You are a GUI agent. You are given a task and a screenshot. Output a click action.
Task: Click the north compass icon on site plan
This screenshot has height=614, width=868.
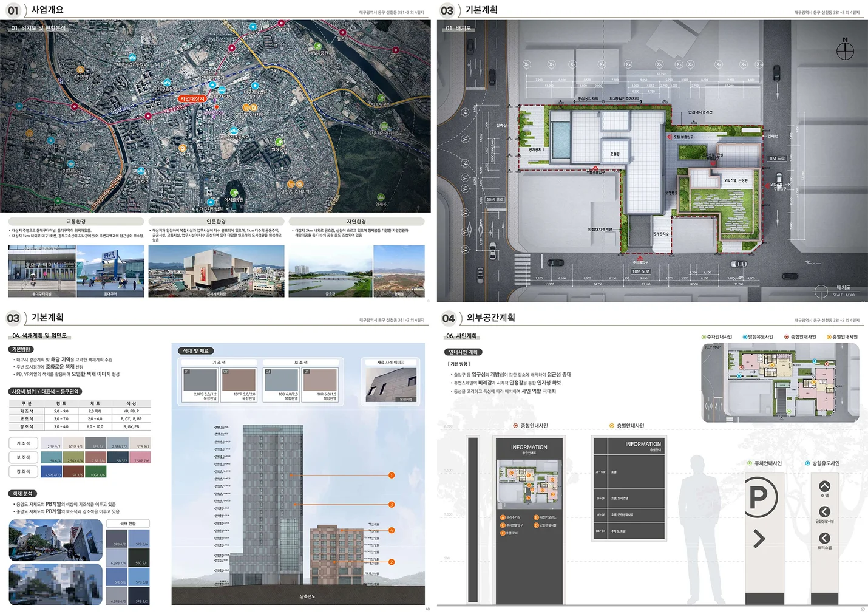pos(845,50)
